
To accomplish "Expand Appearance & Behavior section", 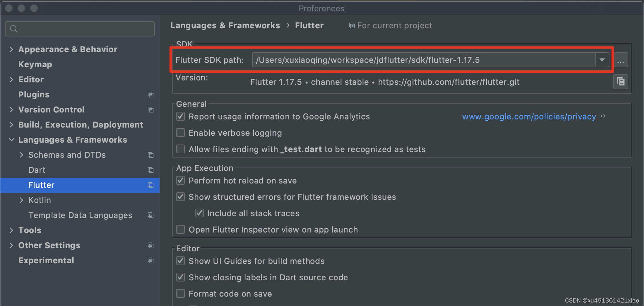I will (x=11, y=49).
